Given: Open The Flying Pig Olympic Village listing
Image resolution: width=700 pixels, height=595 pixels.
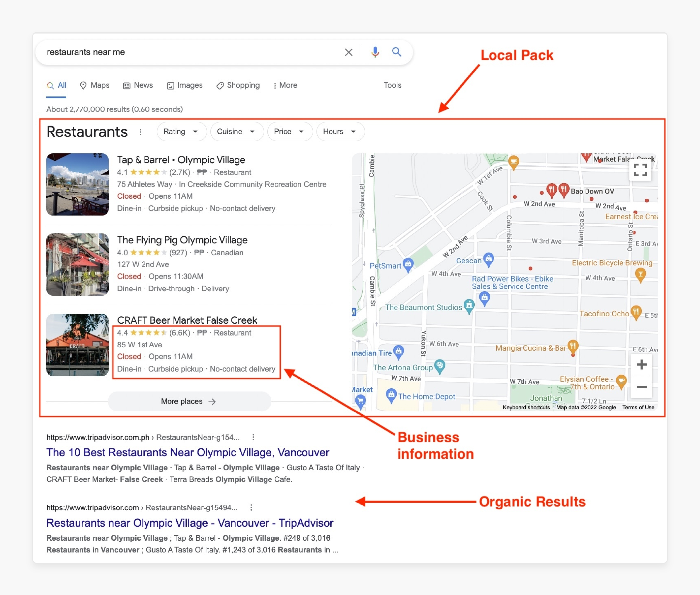Looking at the screenshot, I should pos(182,240).
